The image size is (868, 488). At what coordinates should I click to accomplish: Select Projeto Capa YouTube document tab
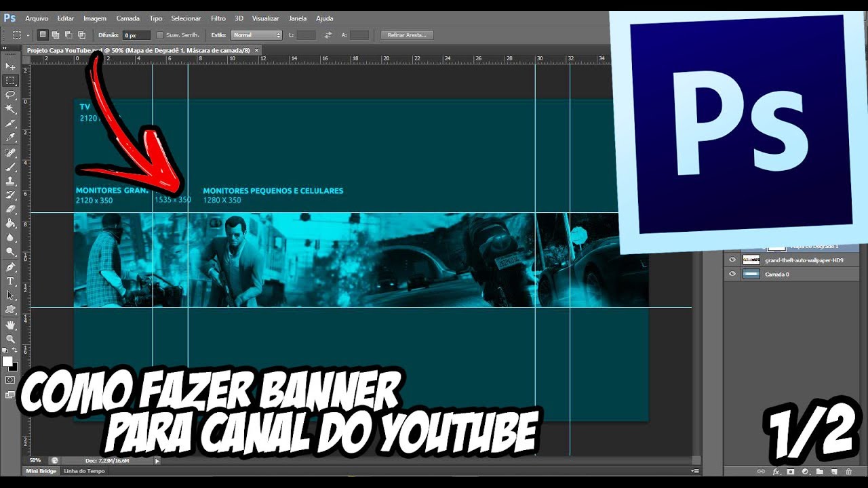tap(138, 50)
